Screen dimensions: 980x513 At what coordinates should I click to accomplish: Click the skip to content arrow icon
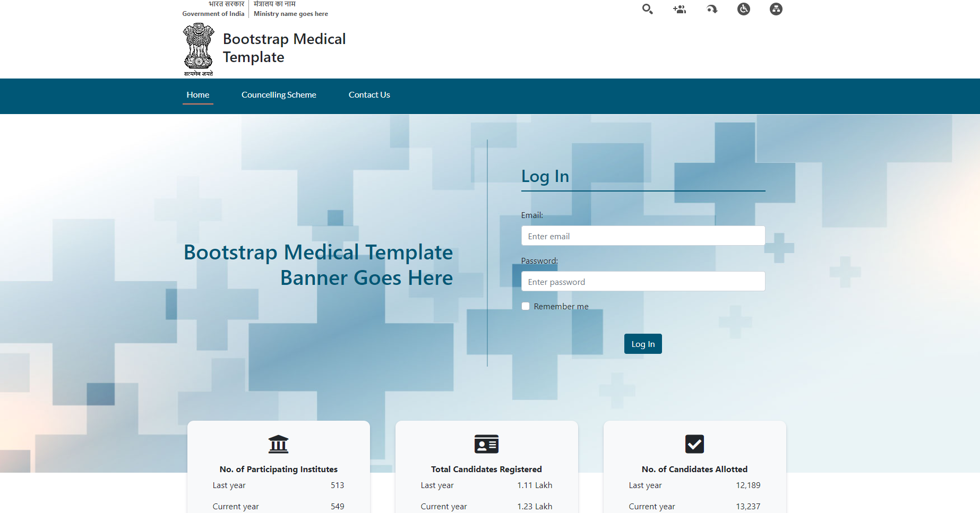712,9
